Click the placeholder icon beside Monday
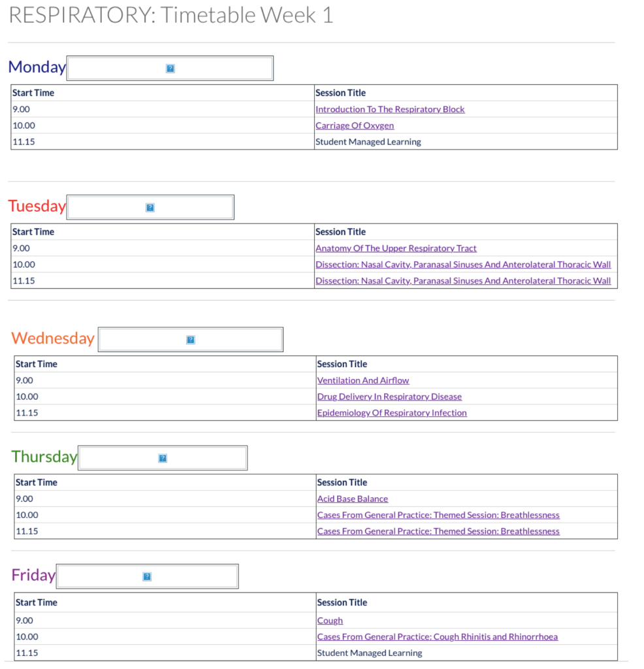The height and width of the screenshot is (669, 644). coord(170,69)
